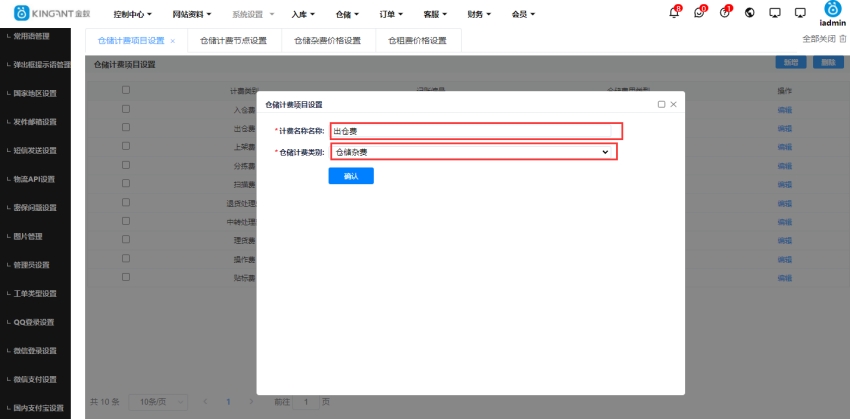Expand the 入库 menu
Viewport: 851px width, 419px height.
pyautogui.click(x=303, y=15)
